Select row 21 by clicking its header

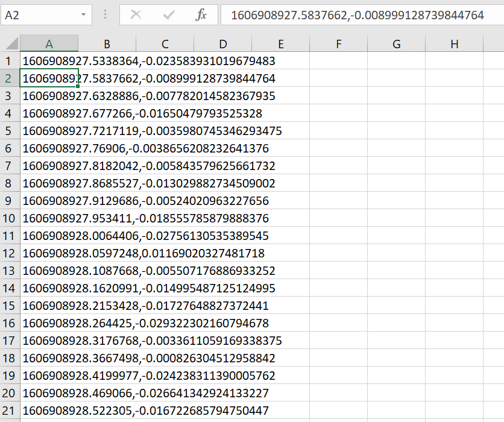point(10,410)
